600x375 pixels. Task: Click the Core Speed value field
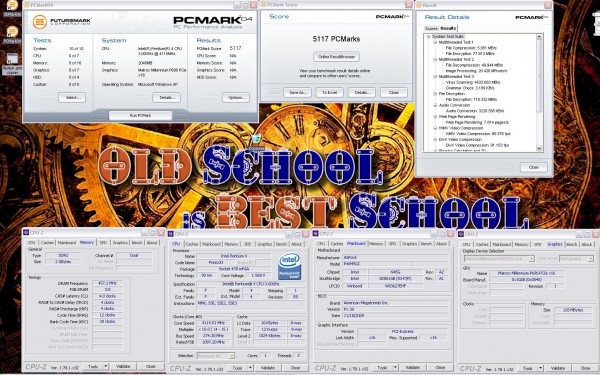pyautogui.click(x=214, y=323)
